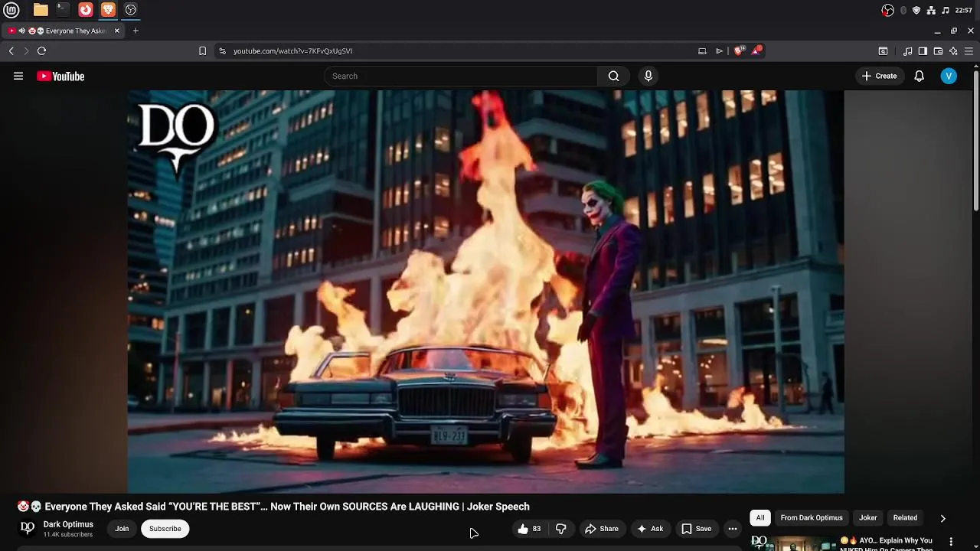Like the video

point(529,529)
